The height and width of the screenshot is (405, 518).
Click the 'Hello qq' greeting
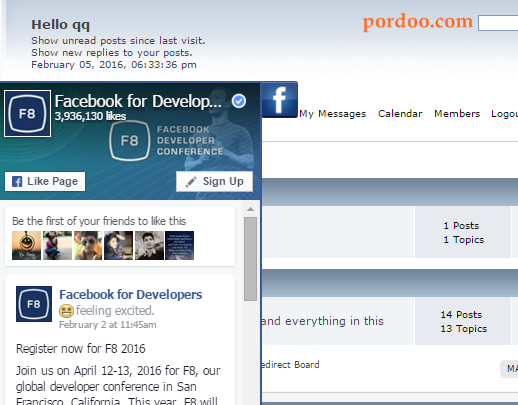click(60, 25)
